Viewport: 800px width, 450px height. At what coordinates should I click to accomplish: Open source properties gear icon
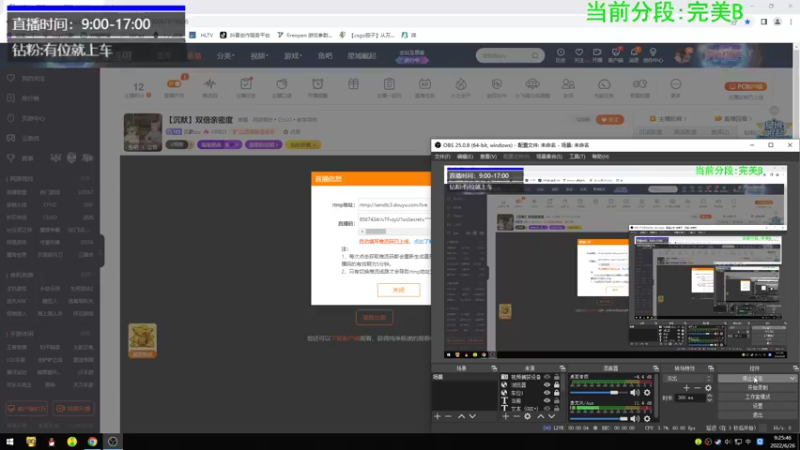528,416
